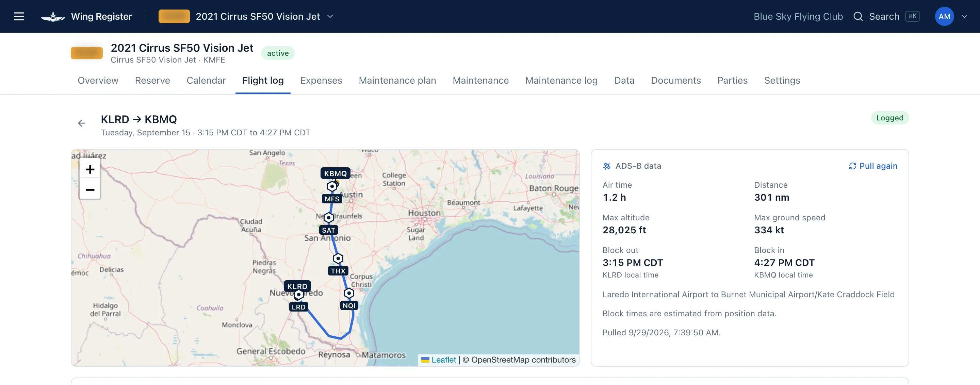Screen dimensions: 980x385
Task: Expand the aircraft selector chevron
Action: click(x=330, y=16)
